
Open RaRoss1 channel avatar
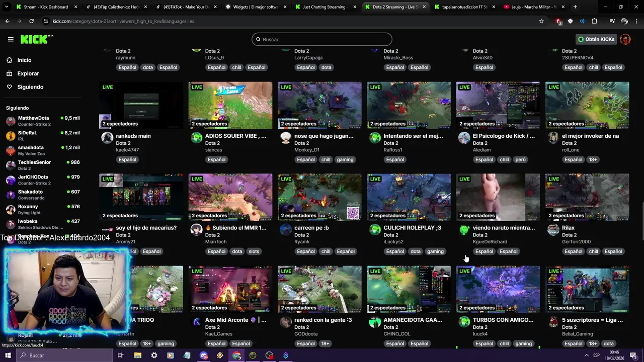pos(375,138)
